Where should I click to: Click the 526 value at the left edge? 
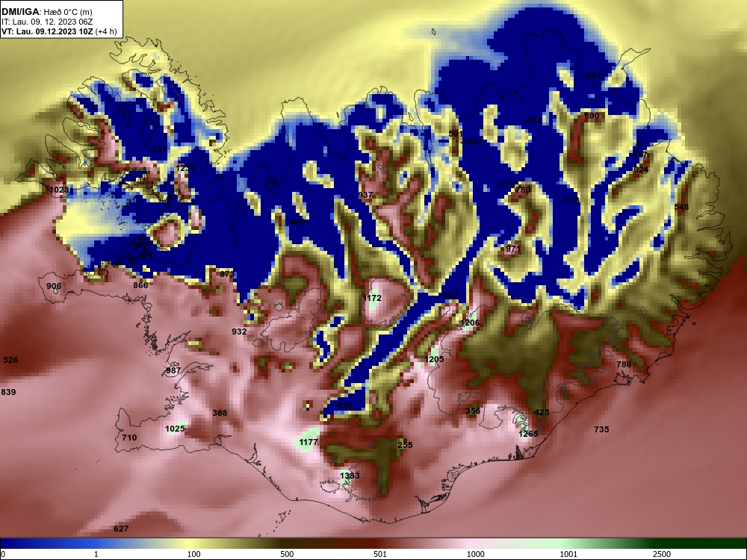10,360
